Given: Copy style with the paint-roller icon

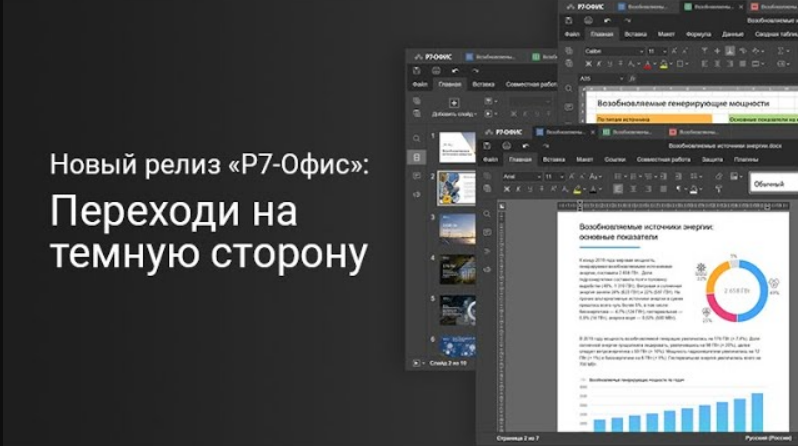Looking at the screenshot, I should (x=719, y=189).
